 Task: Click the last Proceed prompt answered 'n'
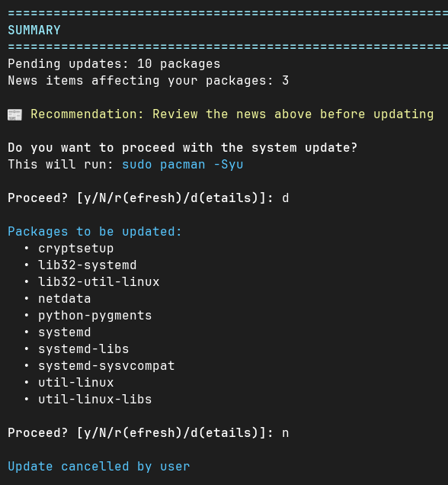click(149, 433)
